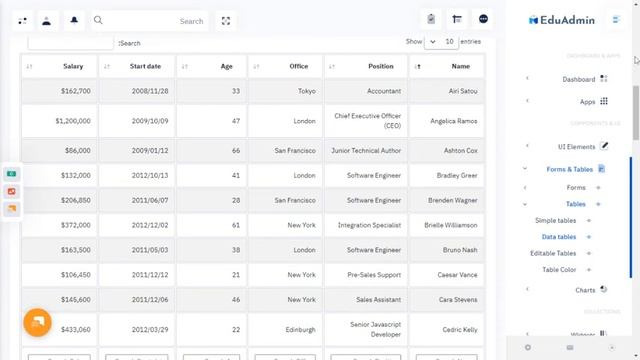Click the Brenden Wagner name cell

click(446, 200)
